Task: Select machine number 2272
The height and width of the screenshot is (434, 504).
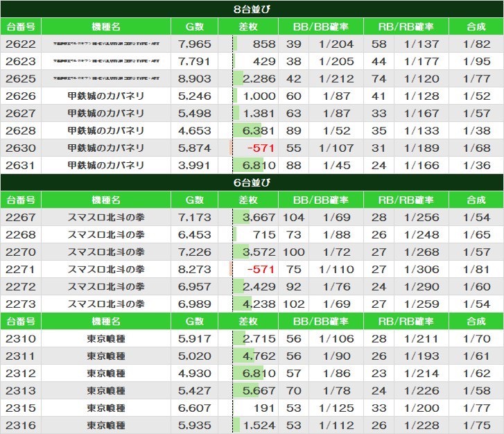Action: [x=21, y=287]
